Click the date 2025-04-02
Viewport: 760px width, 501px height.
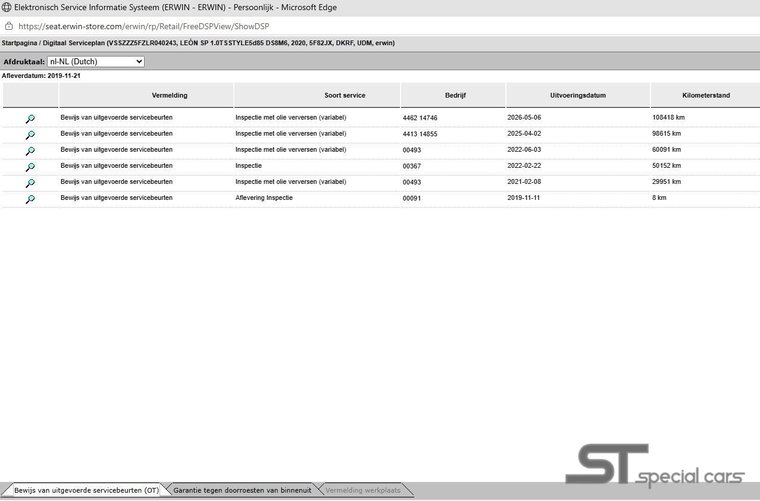point(524,133)
